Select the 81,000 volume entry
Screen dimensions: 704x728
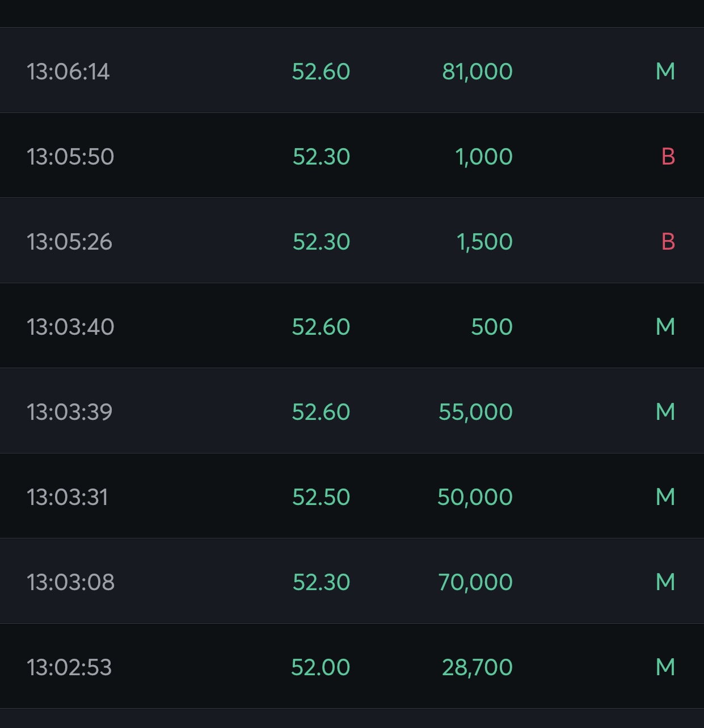click(477, 71)
